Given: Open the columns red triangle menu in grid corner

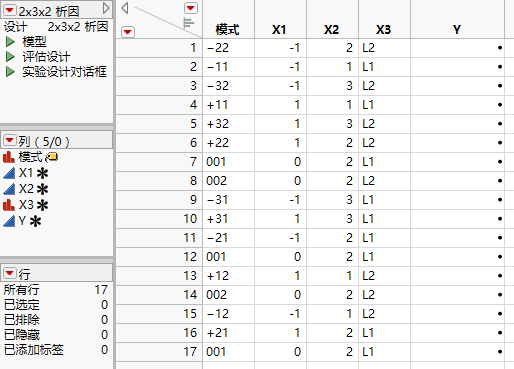Looking at the screenshot, I should tap(191, 8).
